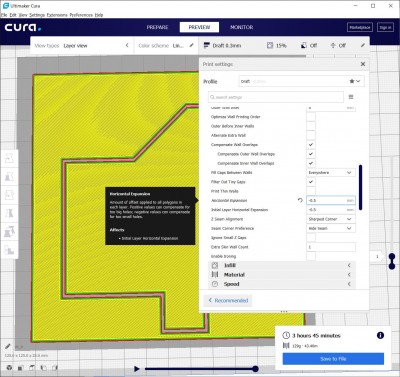Select the Support Blocker tool
Image resolution: width=400 pixels, height=377 pixels.
[x=9, y=250]
